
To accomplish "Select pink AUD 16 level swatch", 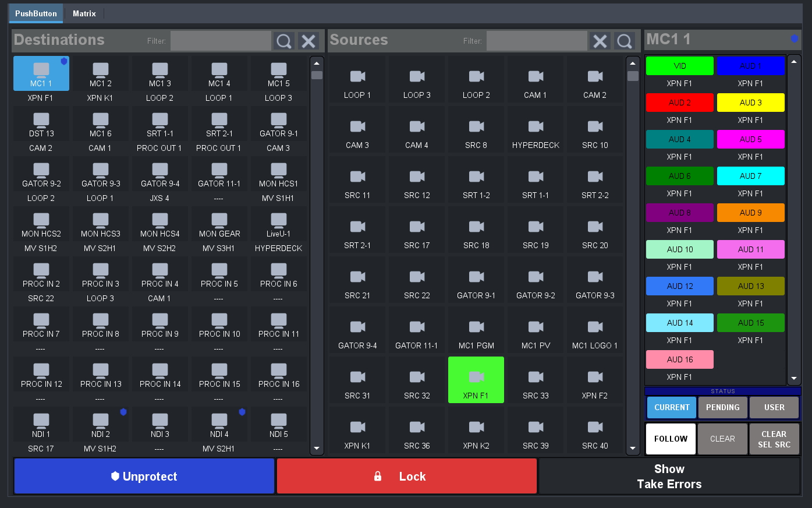I will [680, 359].
